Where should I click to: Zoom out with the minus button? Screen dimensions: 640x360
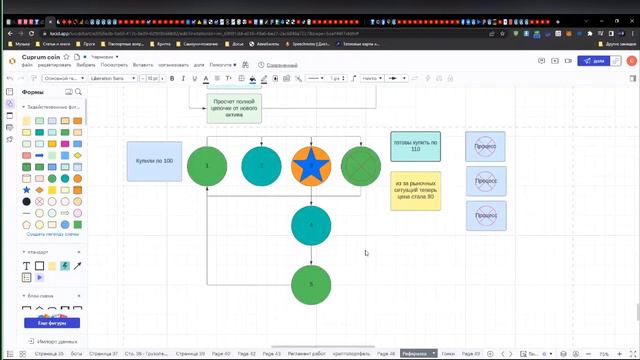pos(588,354)
